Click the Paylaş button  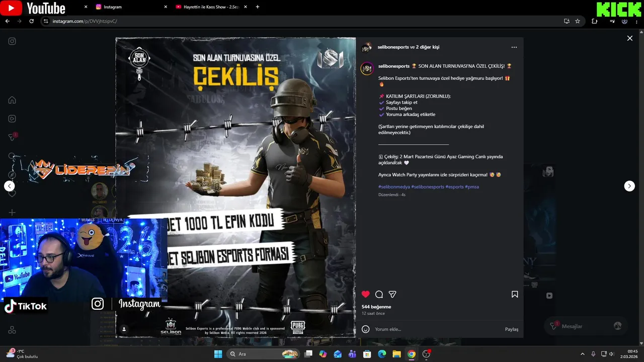tap(511, 329)
